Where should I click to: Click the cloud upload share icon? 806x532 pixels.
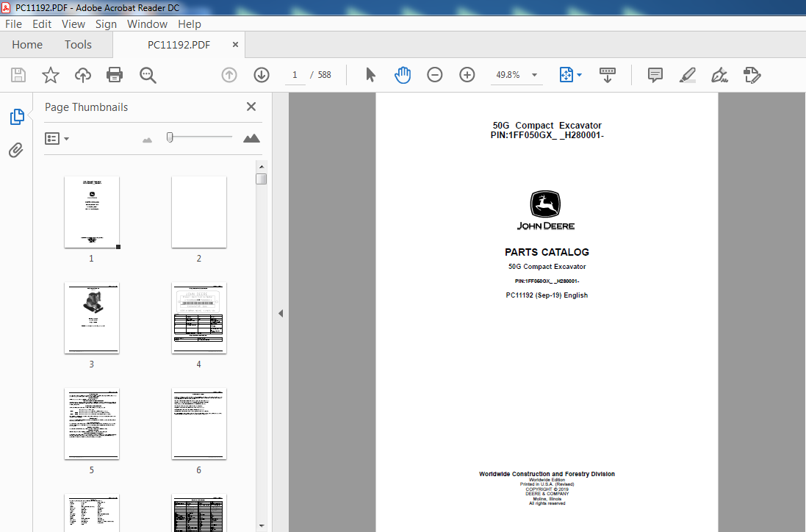(83, 75)
